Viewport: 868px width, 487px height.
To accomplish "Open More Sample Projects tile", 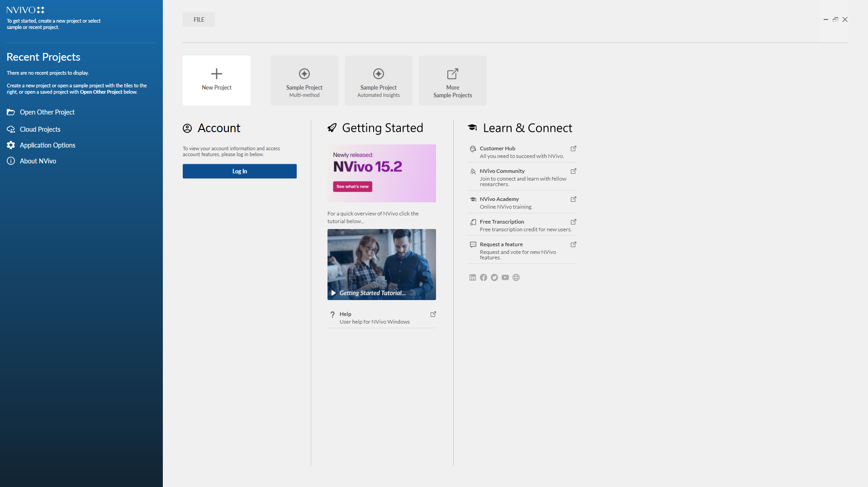I will [453, 81].
